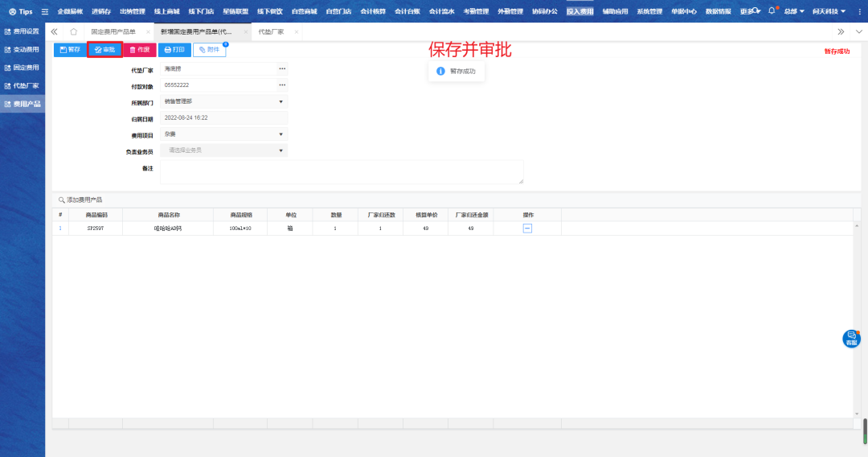Click the home icon in the tab bar
Screen dimensions: 868x457
tap(74, 31)
